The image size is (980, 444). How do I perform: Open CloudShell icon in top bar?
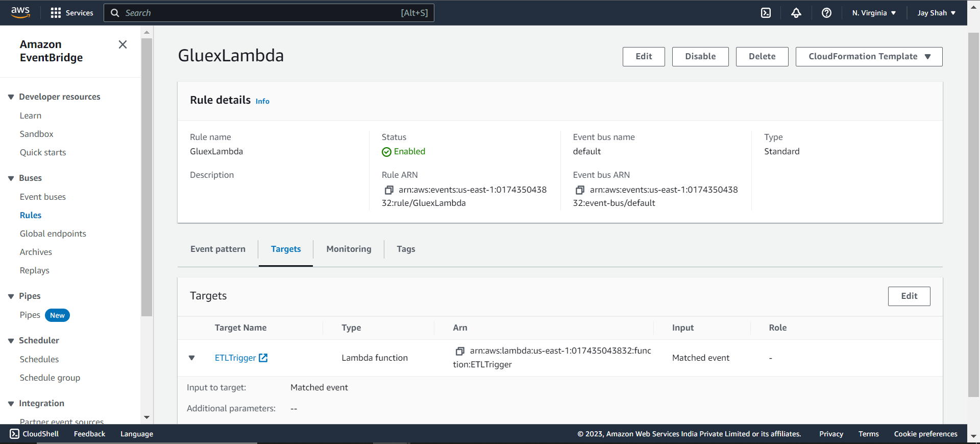click(x=766, y=13)
